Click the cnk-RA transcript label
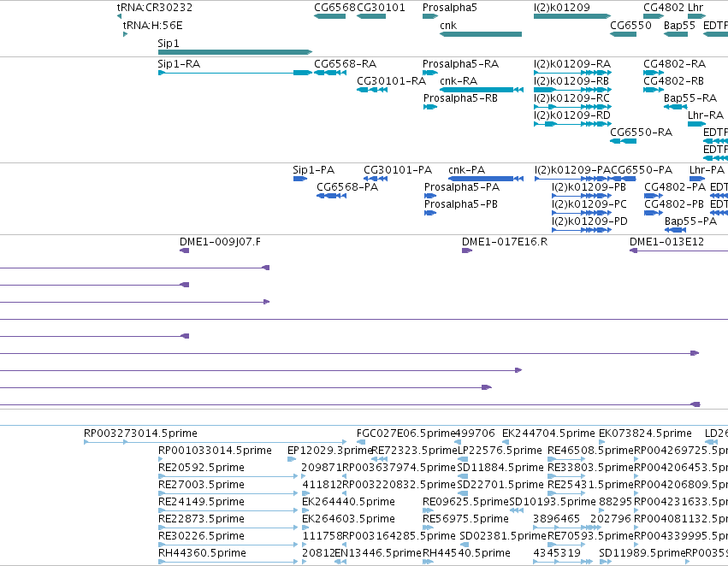Viewport: 728px width, 566px height. 459,81
